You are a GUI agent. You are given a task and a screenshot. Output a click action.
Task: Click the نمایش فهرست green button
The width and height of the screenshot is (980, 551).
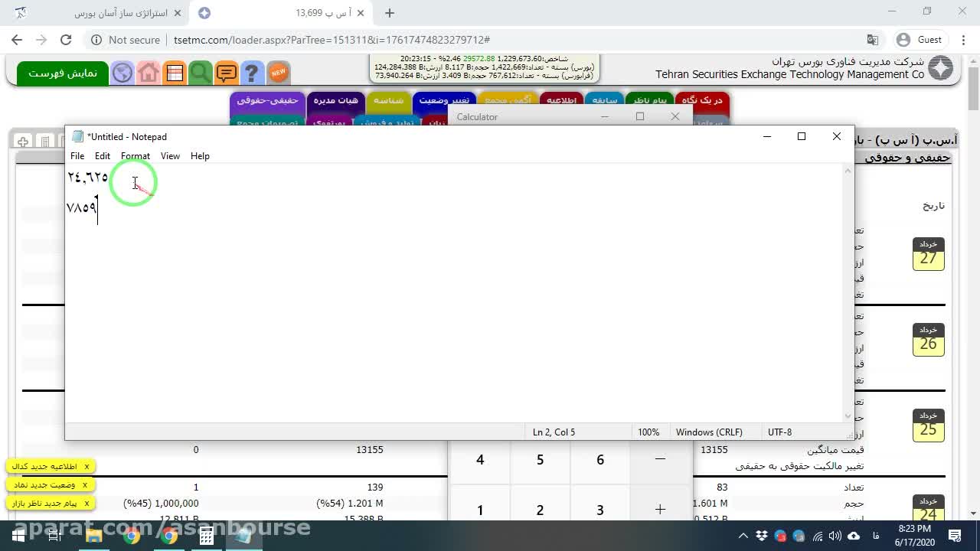63,73
